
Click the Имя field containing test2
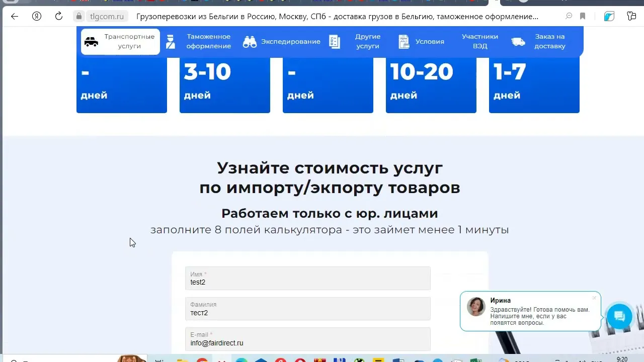point(308,278)
